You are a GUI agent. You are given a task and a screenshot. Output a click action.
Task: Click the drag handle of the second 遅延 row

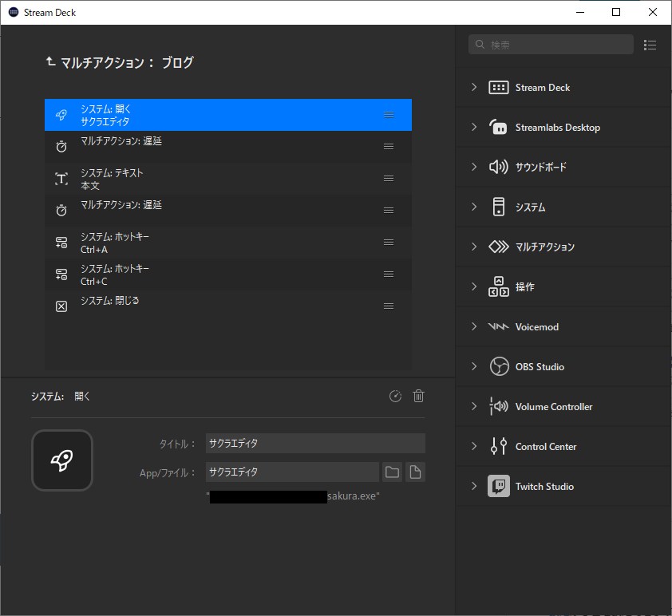[x=389, y=211]
